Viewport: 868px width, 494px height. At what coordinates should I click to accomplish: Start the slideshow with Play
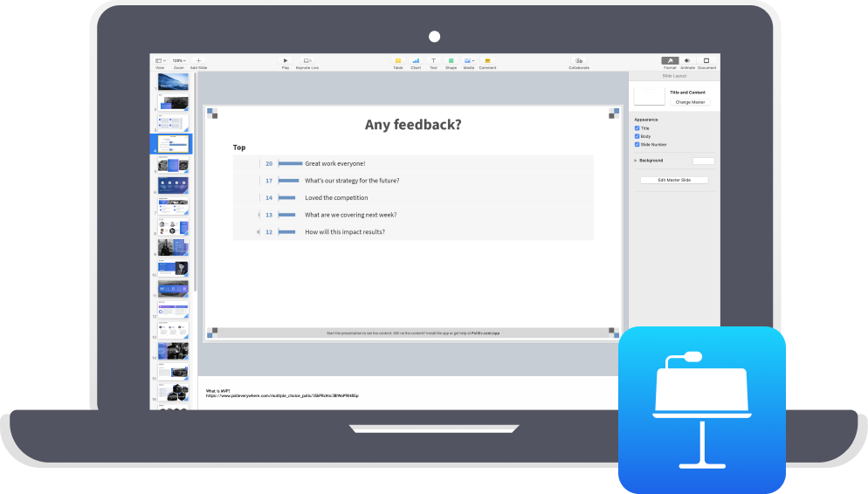(285, 61)
